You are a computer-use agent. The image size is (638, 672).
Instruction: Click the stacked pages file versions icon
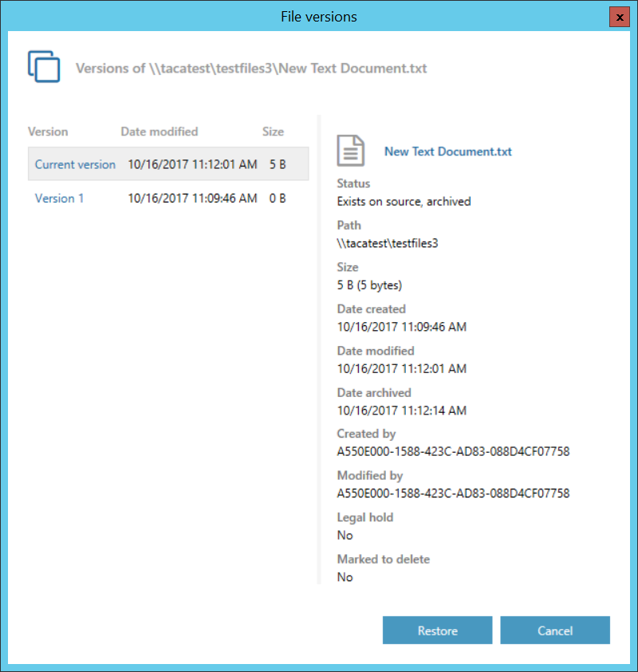coord(44,66)
